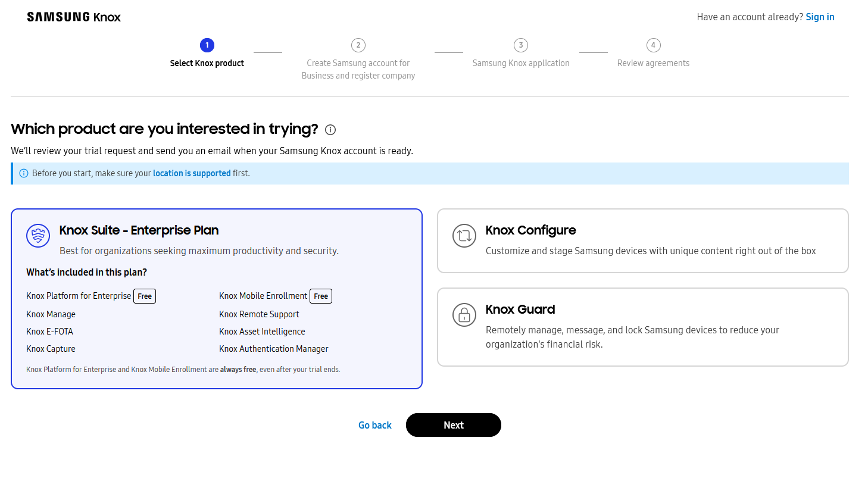Click Knox Mobile Enrollment text
Viewport: 868px width, 500px height.
tap(263, 296)
